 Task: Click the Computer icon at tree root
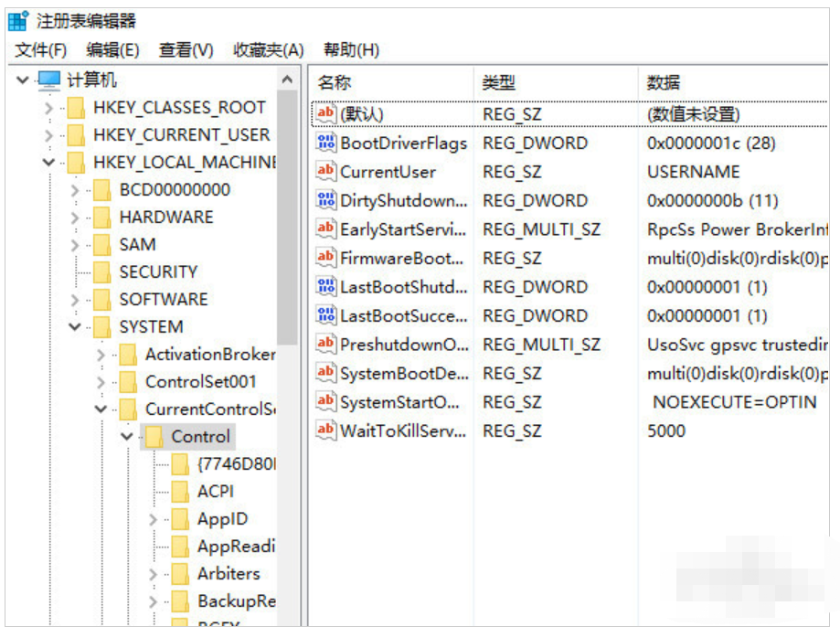tap(49, 80)
